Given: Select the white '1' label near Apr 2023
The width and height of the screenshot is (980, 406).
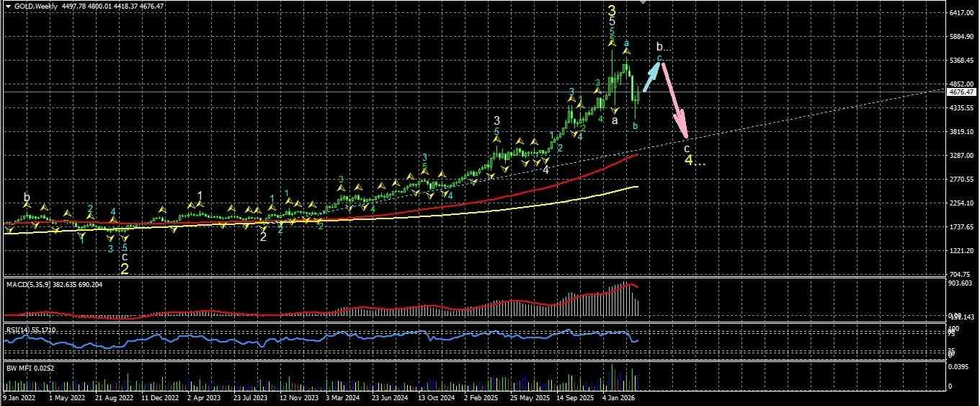Looking at the screenshot, I should (x=200, y=195).
